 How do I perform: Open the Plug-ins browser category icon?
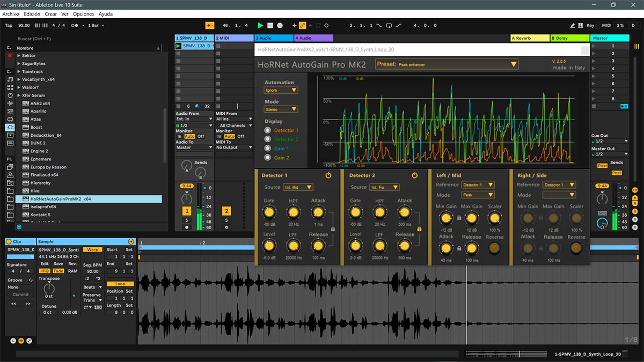click(10, 128)
